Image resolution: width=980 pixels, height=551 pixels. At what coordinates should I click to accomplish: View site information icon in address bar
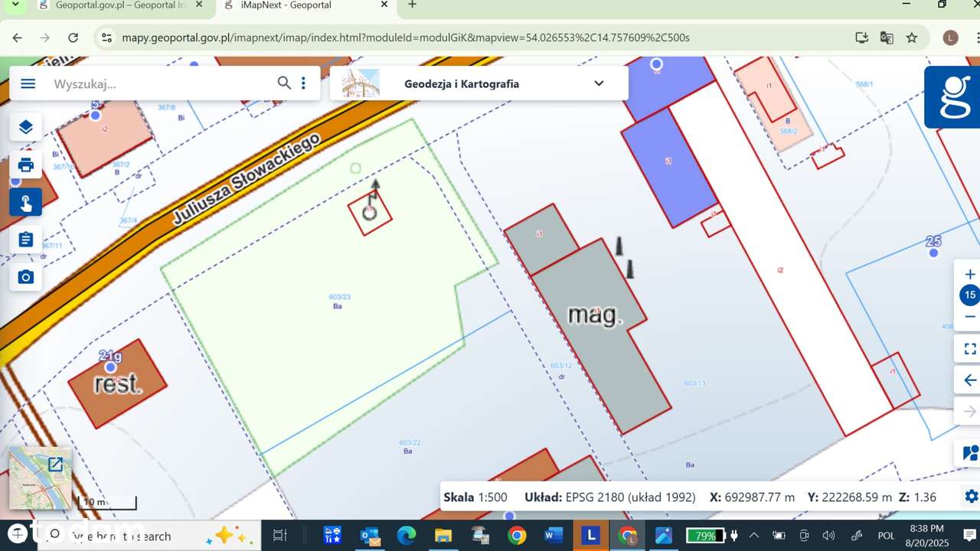106,37
